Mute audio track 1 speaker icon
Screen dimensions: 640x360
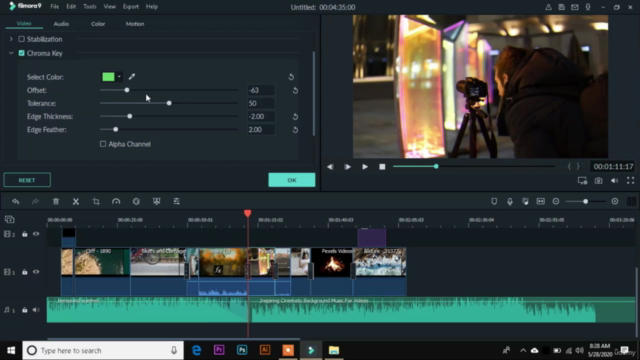[x=36, y=310]
